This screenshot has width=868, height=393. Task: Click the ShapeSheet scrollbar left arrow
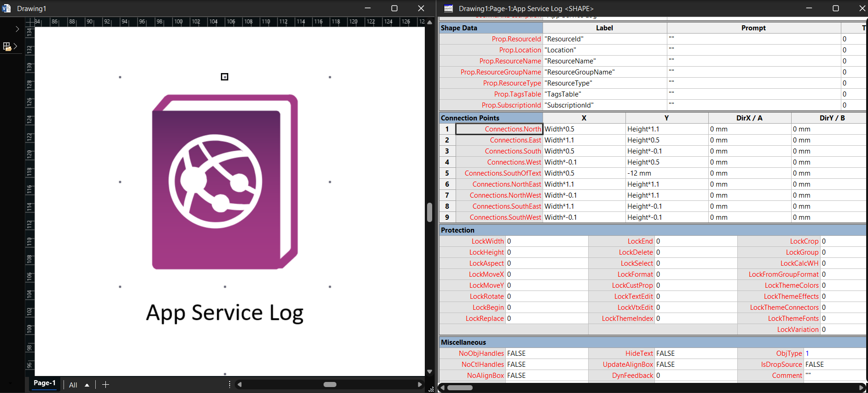pyautogui.click(x=442, y=387)
